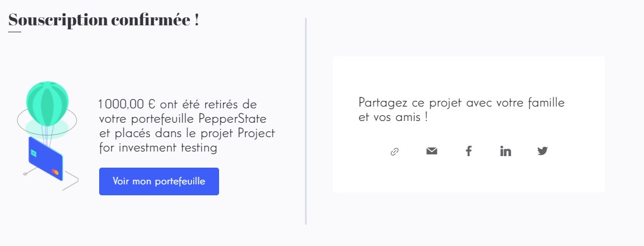This screenshot has height=246, width=644.
Task: Click the short underline beneath the heading
Action: click(x=15, y=32)
